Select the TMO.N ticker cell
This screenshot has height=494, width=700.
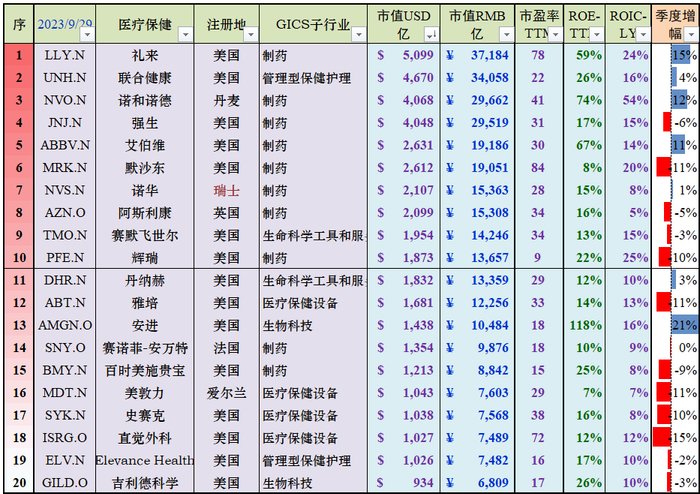[x=65, y=235]
